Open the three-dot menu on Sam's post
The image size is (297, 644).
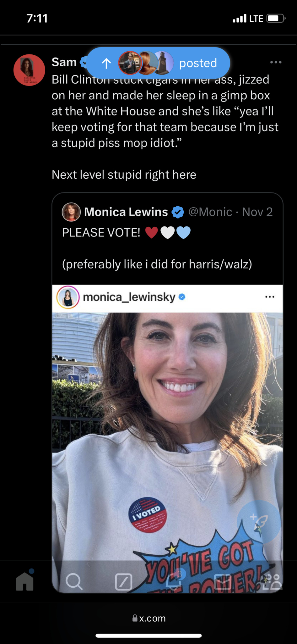pos(276,62)
